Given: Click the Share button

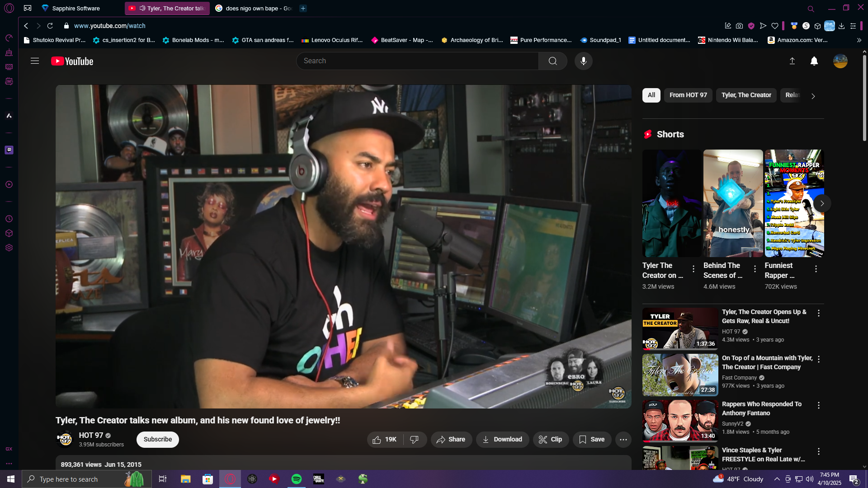Looking at the screenshot, I should tap(451, 439).
